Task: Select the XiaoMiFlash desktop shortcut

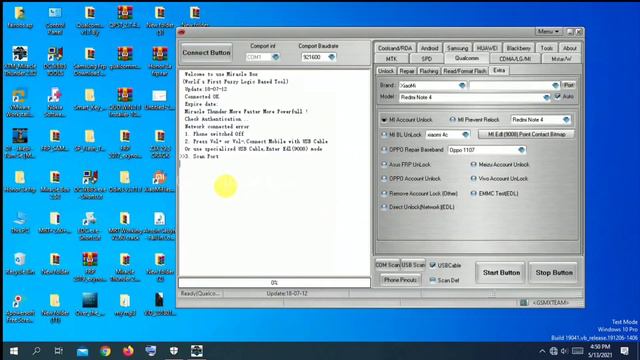Action: (160, 181)
